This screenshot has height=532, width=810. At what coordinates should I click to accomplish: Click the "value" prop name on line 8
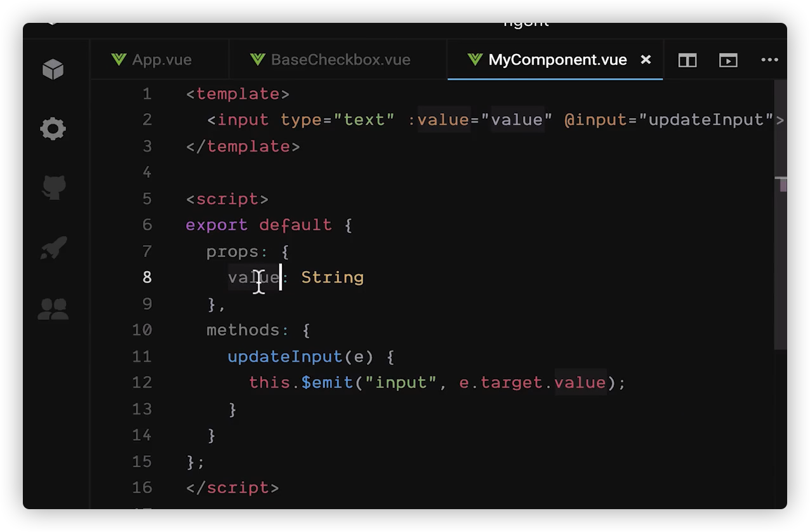[x=253, y=277]
